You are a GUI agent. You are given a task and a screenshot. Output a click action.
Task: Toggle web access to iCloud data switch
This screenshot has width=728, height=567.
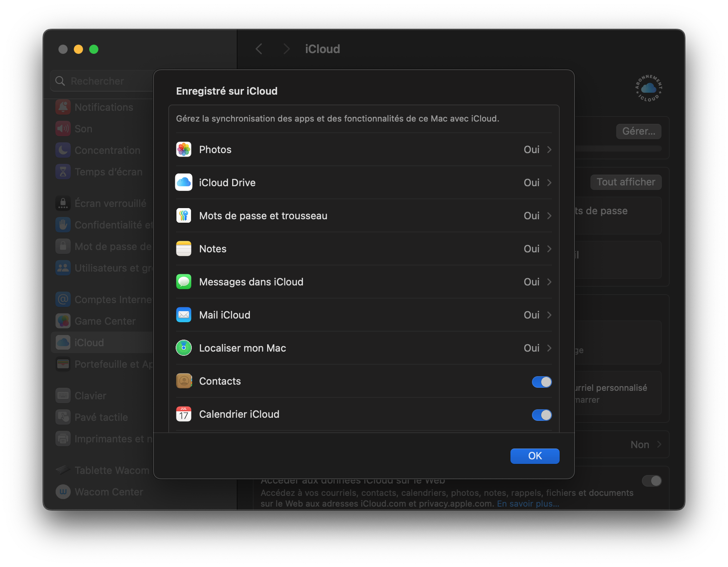coord(652,481)
